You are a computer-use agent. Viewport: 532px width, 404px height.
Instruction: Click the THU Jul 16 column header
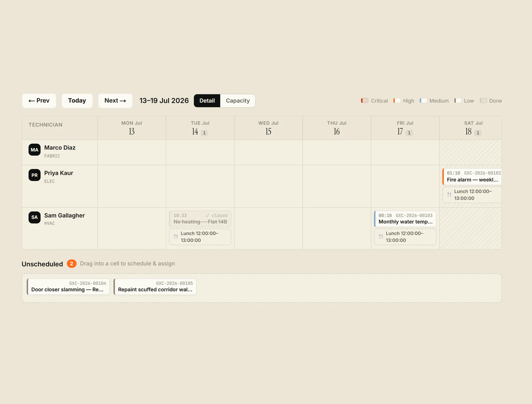(337, 128)
